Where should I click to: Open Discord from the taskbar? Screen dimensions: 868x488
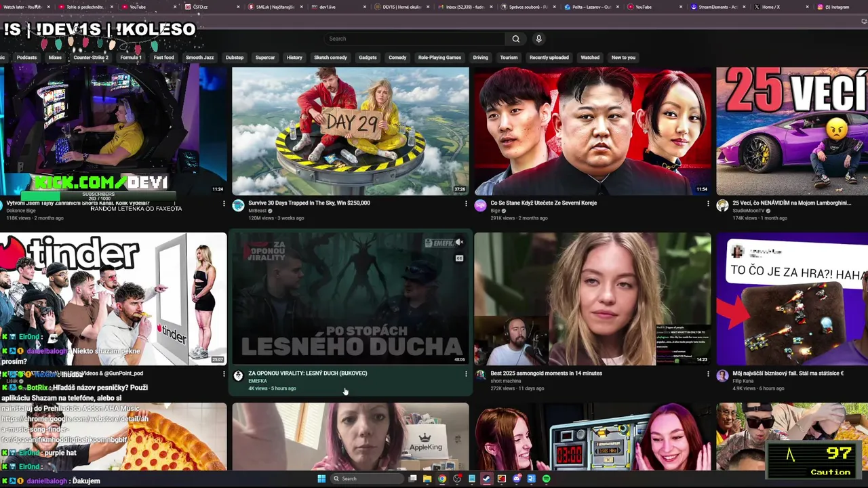tap(517, 479)
